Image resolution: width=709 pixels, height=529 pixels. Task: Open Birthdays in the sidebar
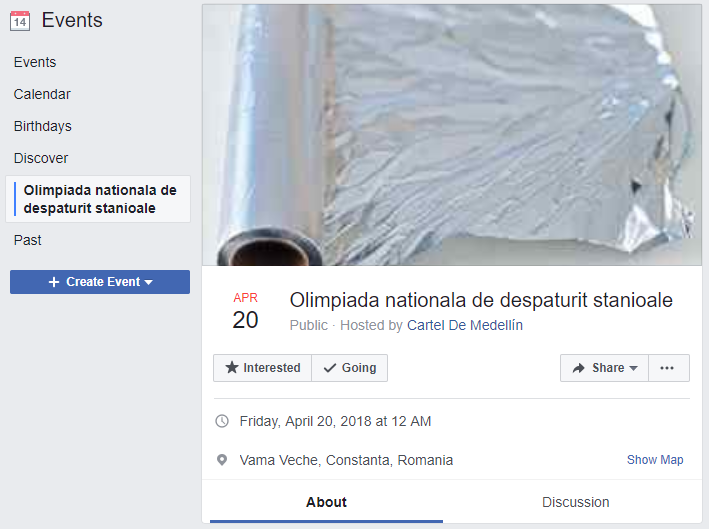click(43, 126)
